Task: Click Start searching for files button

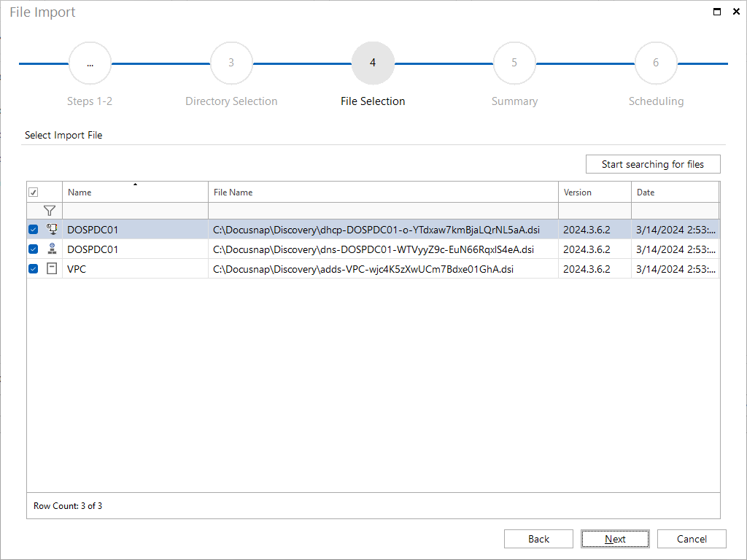Action: [653, 164]
